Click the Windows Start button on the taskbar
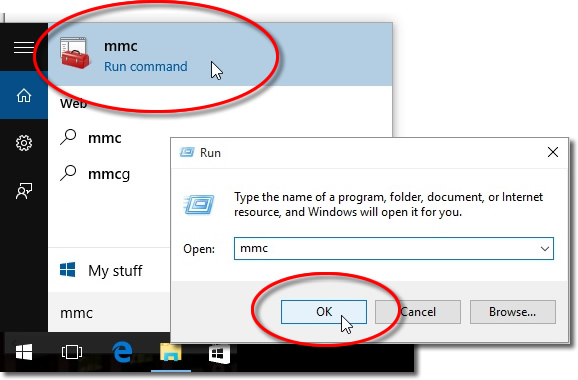This screenshot has height=380, width=578. (24, 352)
